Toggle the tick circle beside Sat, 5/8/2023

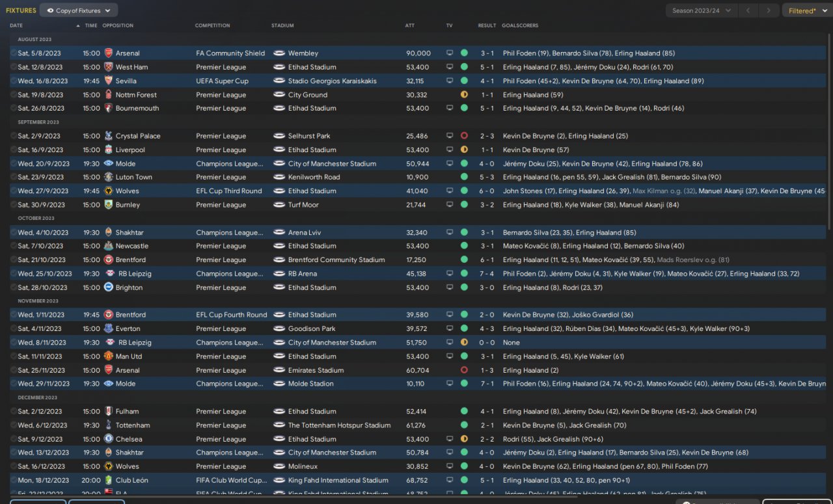(x=14, y=53)
